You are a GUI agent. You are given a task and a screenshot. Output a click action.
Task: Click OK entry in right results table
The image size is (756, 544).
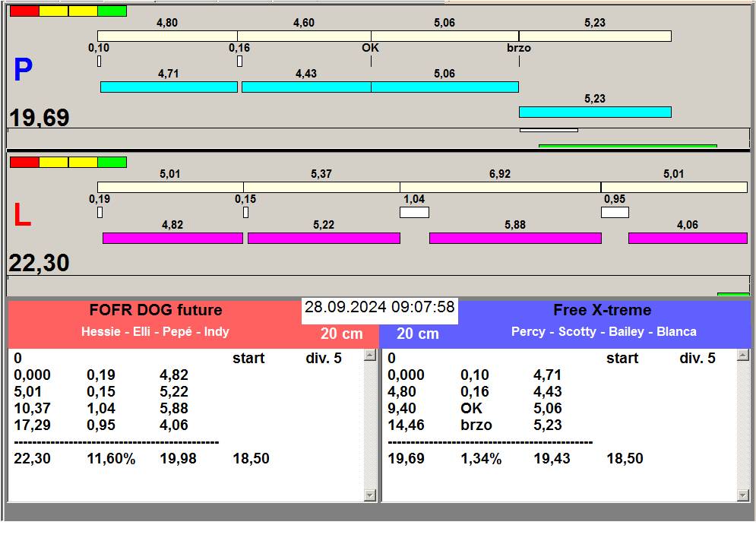tap(471, 409)
